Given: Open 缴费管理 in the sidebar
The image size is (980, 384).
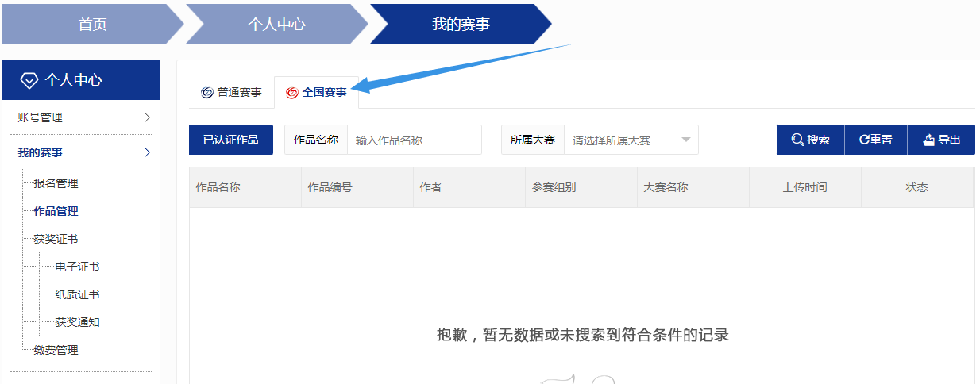Looking at the screenshot, I should click(x=56, y=350).
